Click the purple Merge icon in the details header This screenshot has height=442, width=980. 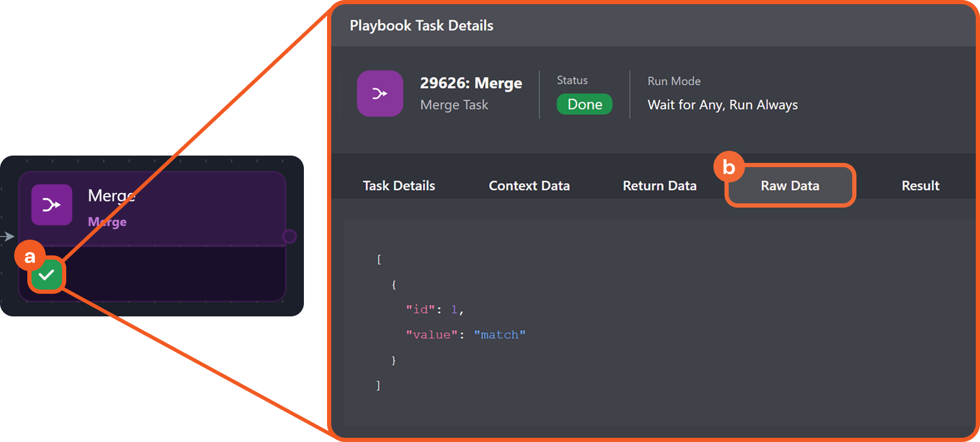(380, 94)
